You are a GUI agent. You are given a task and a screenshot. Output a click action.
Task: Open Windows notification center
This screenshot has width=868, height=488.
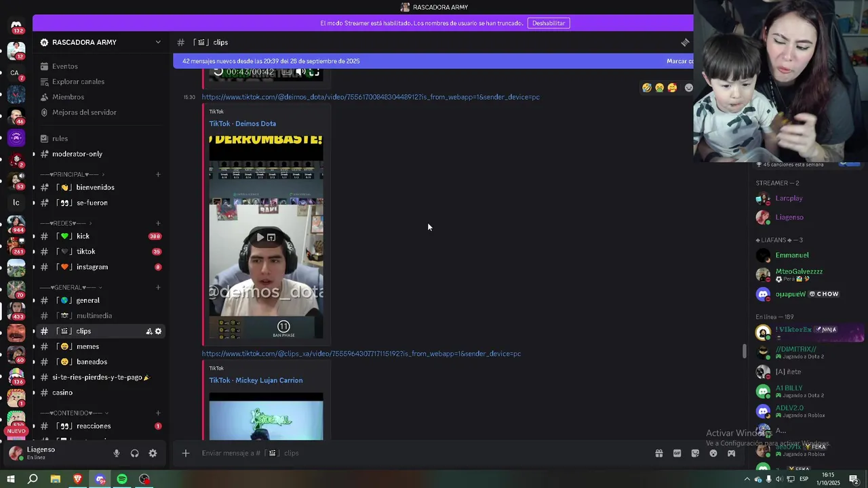(854, 479)
